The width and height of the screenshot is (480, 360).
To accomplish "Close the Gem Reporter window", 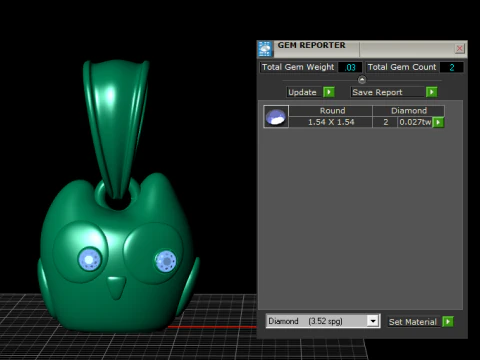I will tap(460, 49).
